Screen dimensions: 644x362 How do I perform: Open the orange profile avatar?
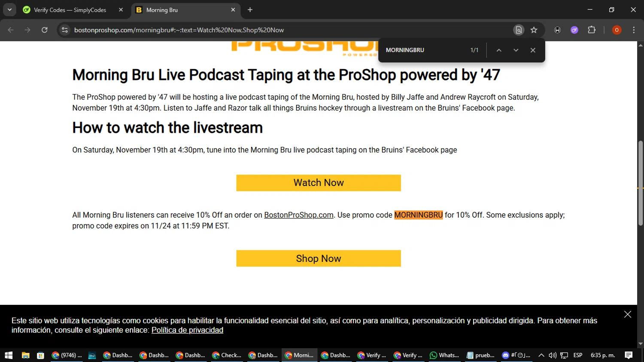[x=617, y=30]
